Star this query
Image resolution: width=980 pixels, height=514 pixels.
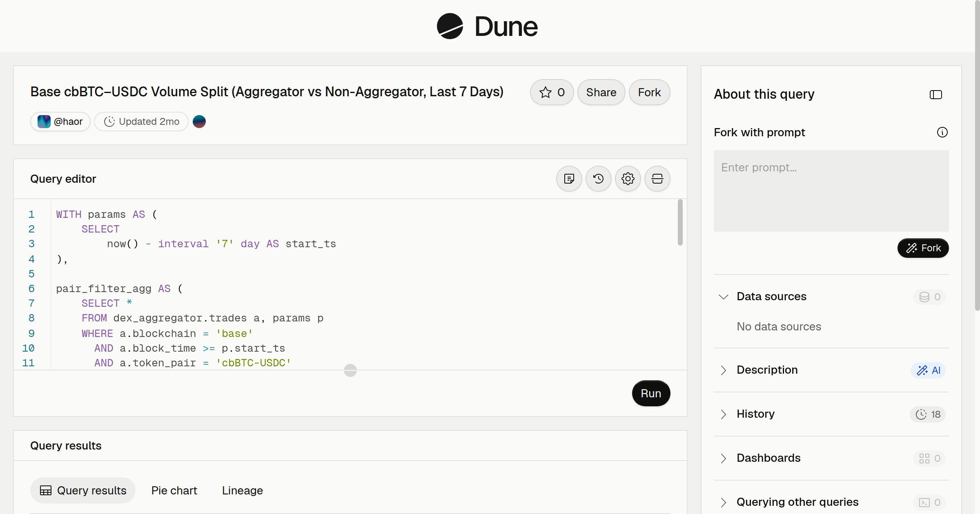[552, 92]
